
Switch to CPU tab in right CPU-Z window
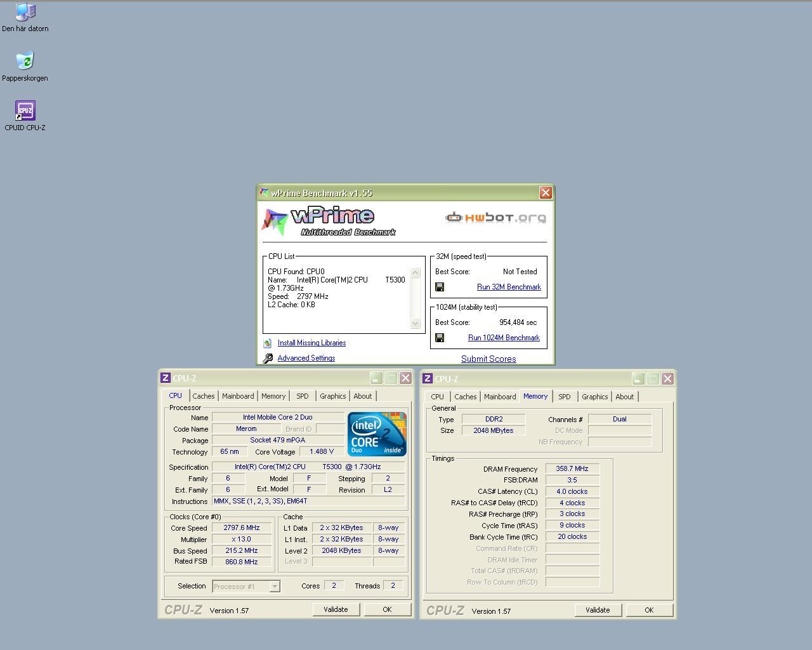point(437,397)
